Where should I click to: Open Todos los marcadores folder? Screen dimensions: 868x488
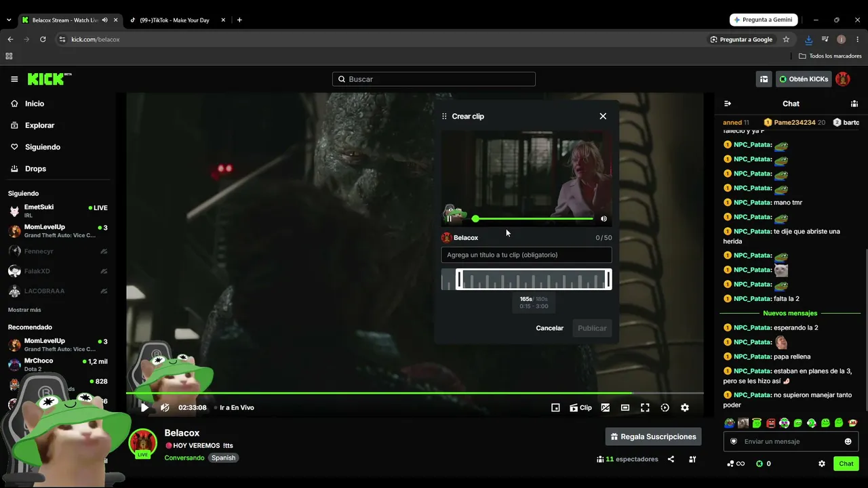click(830, 56)
